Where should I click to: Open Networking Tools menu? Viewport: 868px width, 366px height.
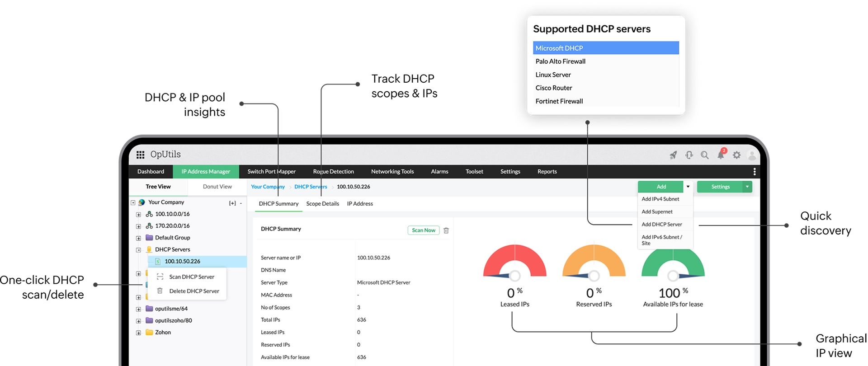tap(392, 172)
